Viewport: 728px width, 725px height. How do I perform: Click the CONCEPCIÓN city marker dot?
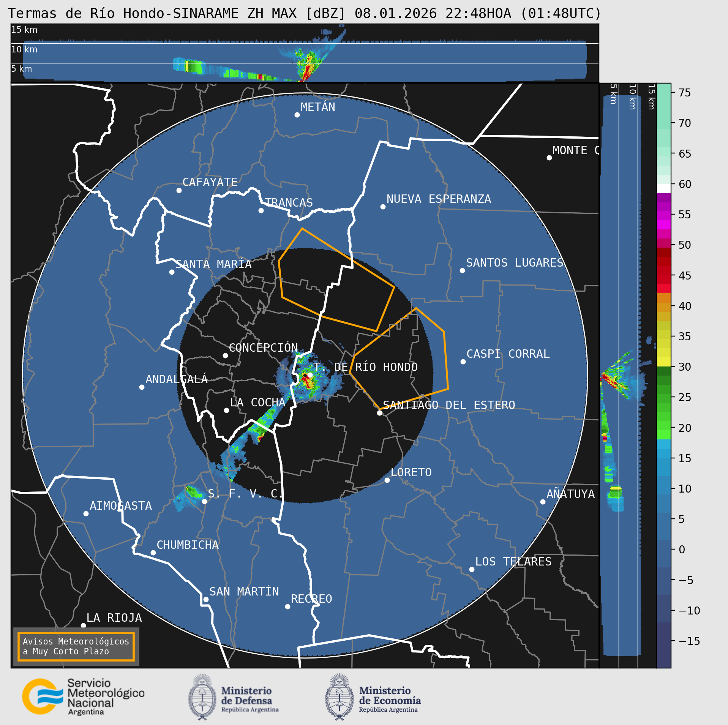tap(225, 355)
